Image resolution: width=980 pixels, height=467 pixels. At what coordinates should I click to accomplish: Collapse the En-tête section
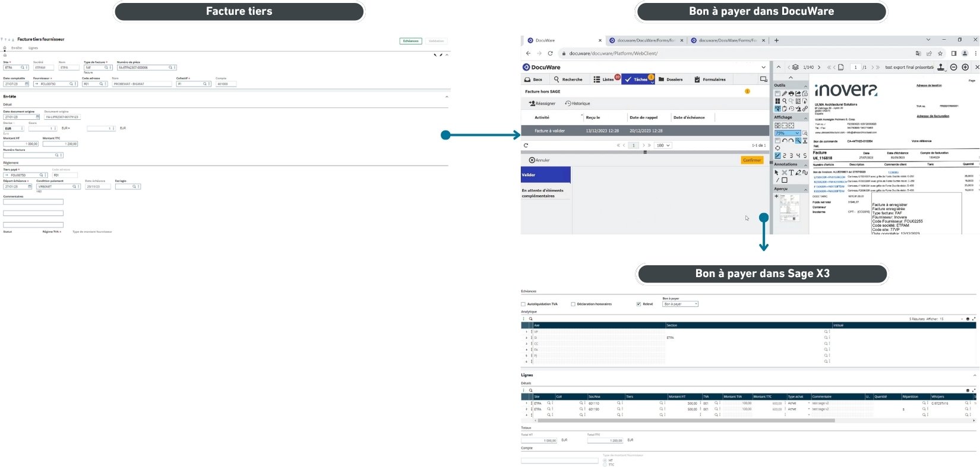click(x=447, y=96)
